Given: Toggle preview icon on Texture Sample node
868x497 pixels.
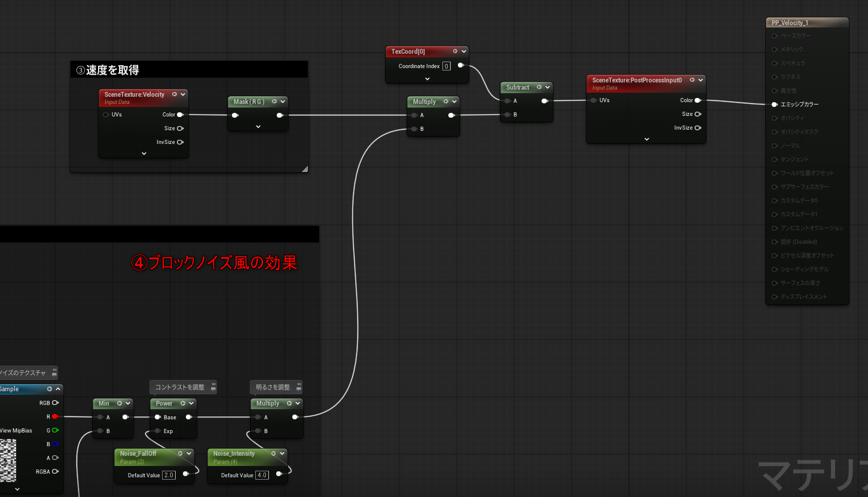Looking at the screenshot, I should pyautogui.click(x=50, y=389).
